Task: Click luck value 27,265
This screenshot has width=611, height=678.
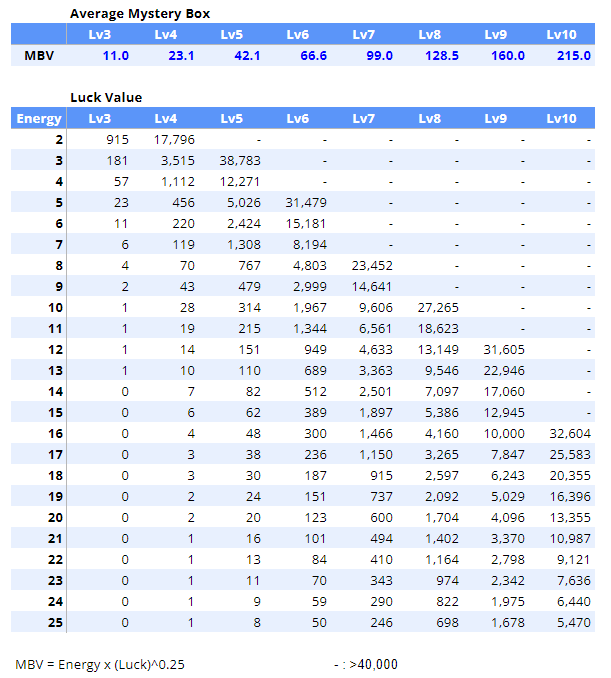Action: 438,307
